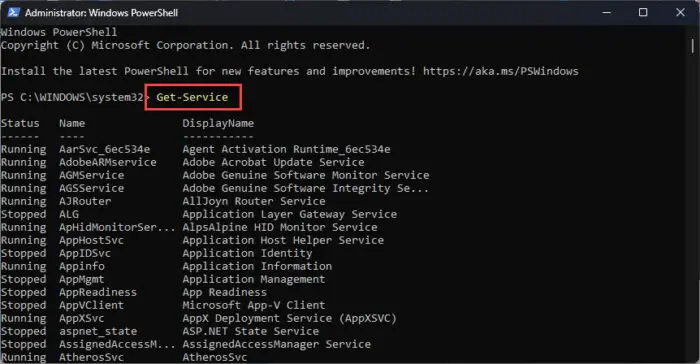Image resolution: width=700 pixels, height=364 pixels.
Task: Close the Administrator PowerShell window
Action: click(680, 13)
